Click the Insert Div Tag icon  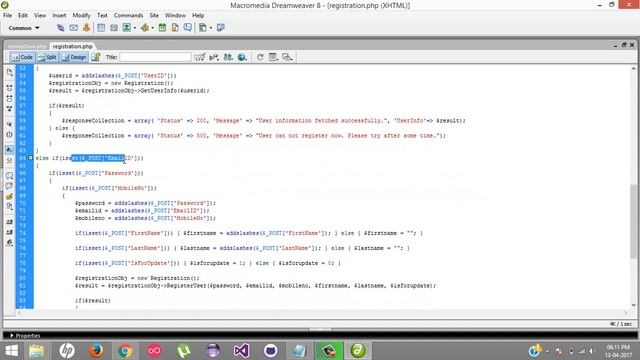pos(114,28)
